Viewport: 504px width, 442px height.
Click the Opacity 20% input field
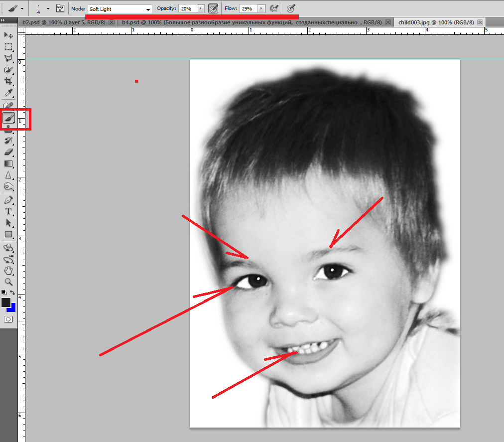point(188,8)
